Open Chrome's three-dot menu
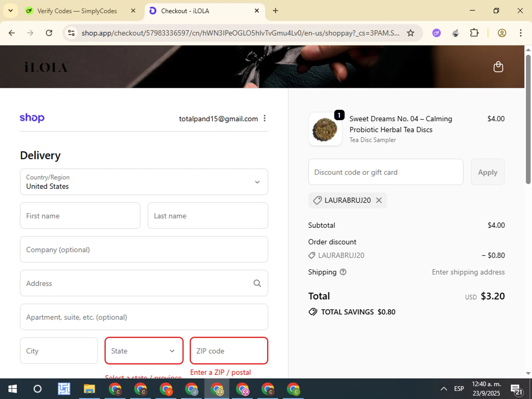 click(521, 33)
